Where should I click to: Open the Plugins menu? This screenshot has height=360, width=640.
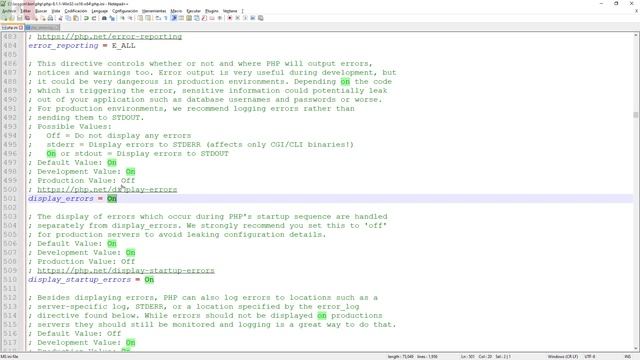click(x=211, y=11)
